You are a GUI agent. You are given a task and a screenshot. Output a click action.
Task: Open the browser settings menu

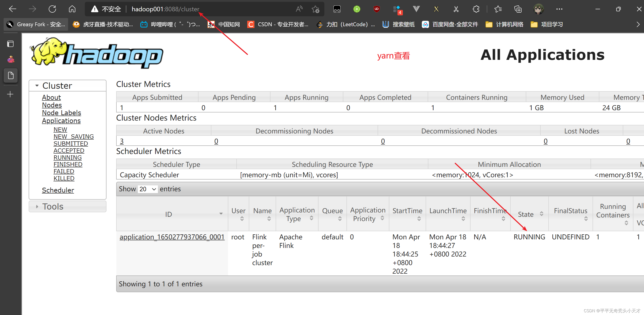pos(559,9)
